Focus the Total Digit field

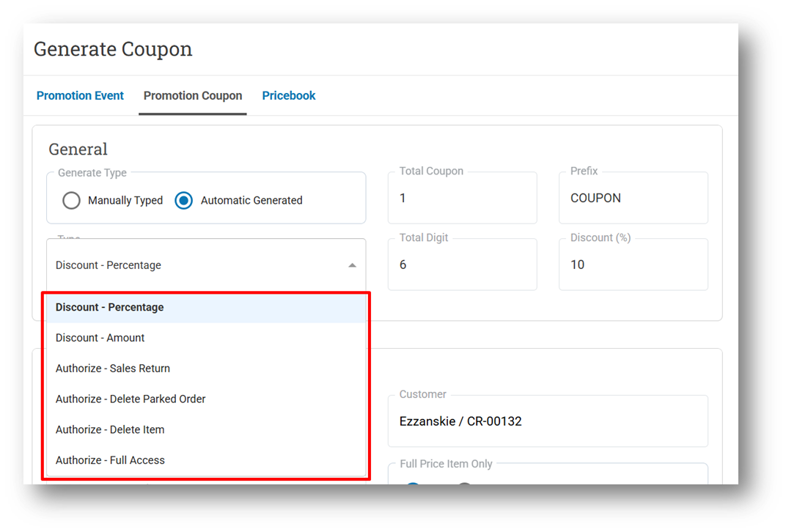coord(462,265)
